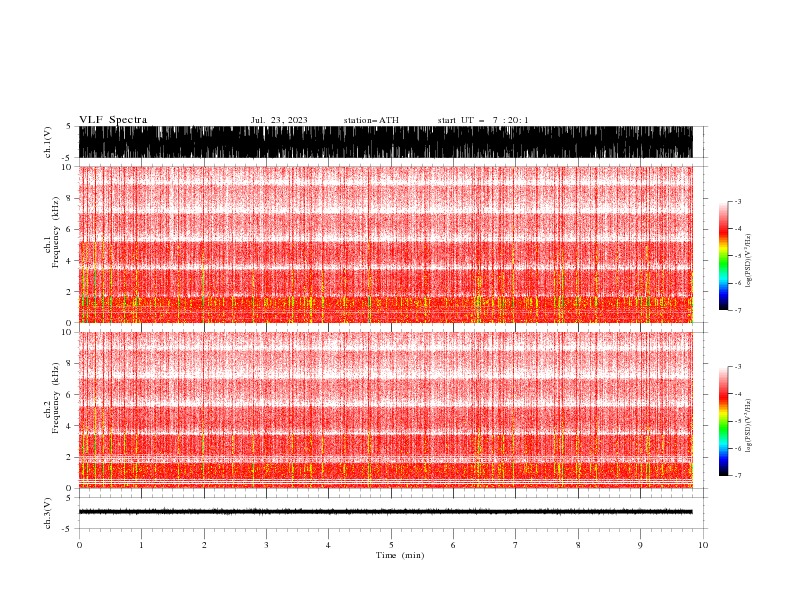Click the lower color scale bar for ch.2

[x=723, y=421]
